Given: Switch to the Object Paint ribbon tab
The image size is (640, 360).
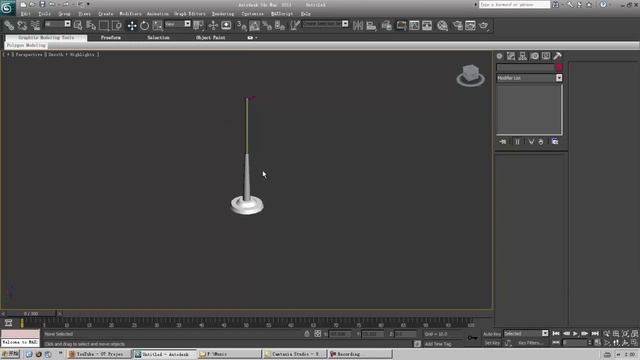Looking at the screenshot, I should point(211,38).
